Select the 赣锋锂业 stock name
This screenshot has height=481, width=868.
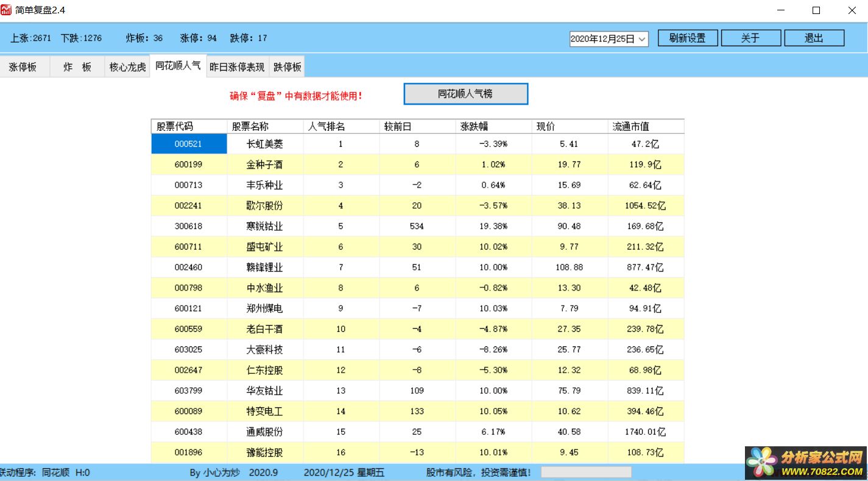point(265,267)
